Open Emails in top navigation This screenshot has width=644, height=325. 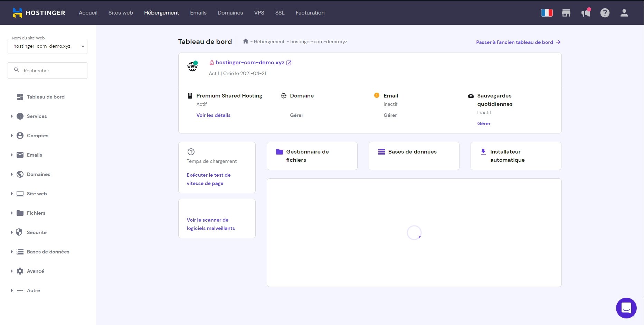[x=198, y=13]
